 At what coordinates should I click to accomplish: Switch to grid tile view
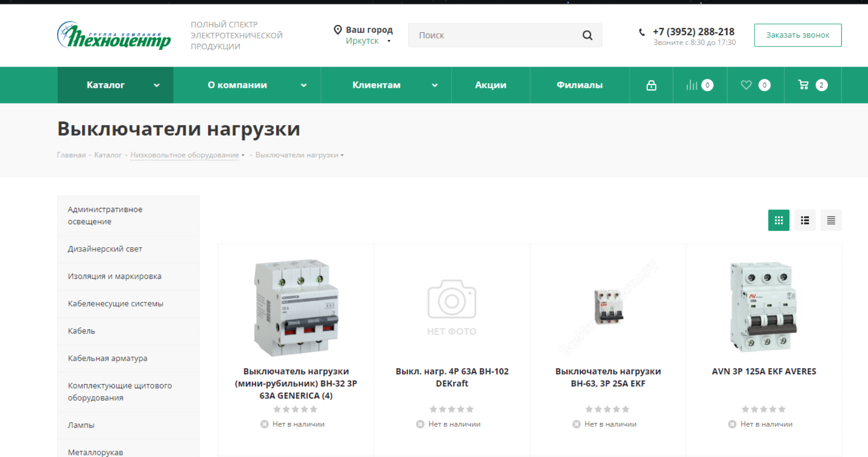point(778,220)
